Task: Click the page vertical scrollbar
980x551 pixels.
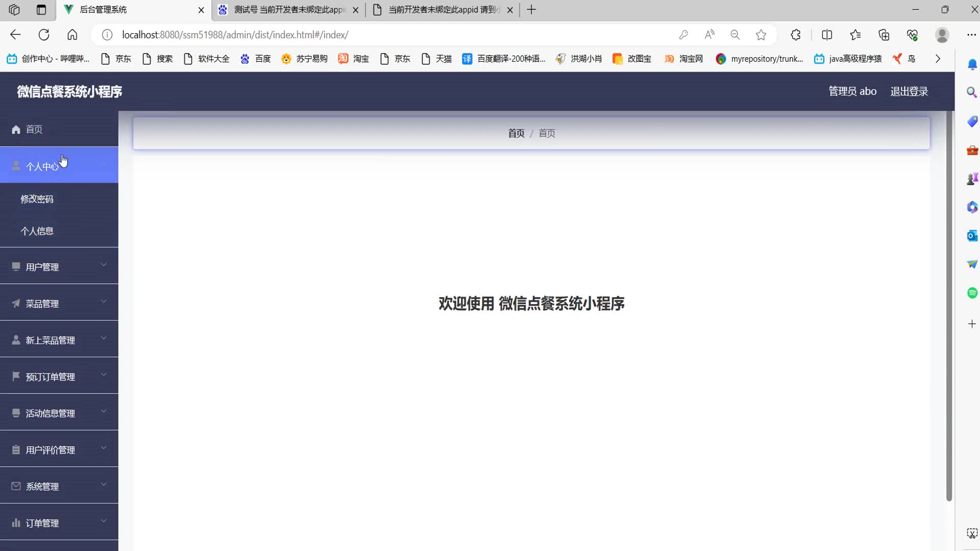Action: click(x=949, y=306)
